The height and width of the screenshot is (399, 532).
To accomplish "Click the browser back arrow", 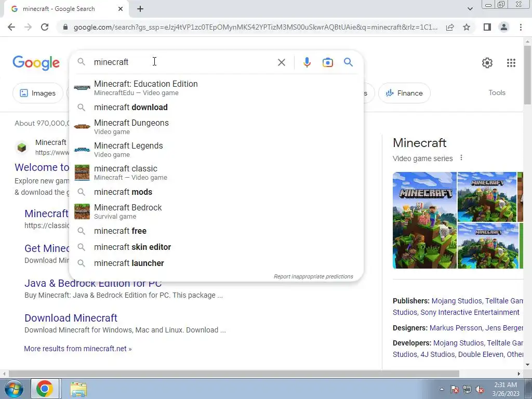I will pyautogui.click(x=11, y=27).
